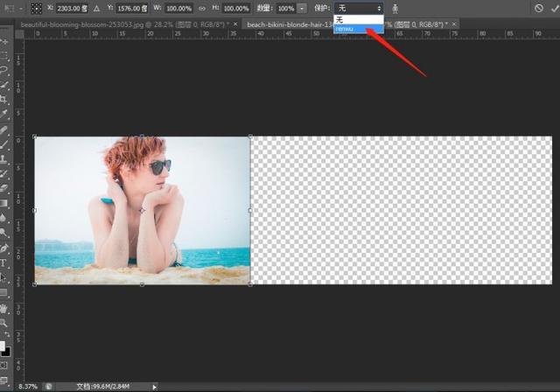Select the Type tool
The height and width of the screenshot is (392, 560).
[4, 262]
